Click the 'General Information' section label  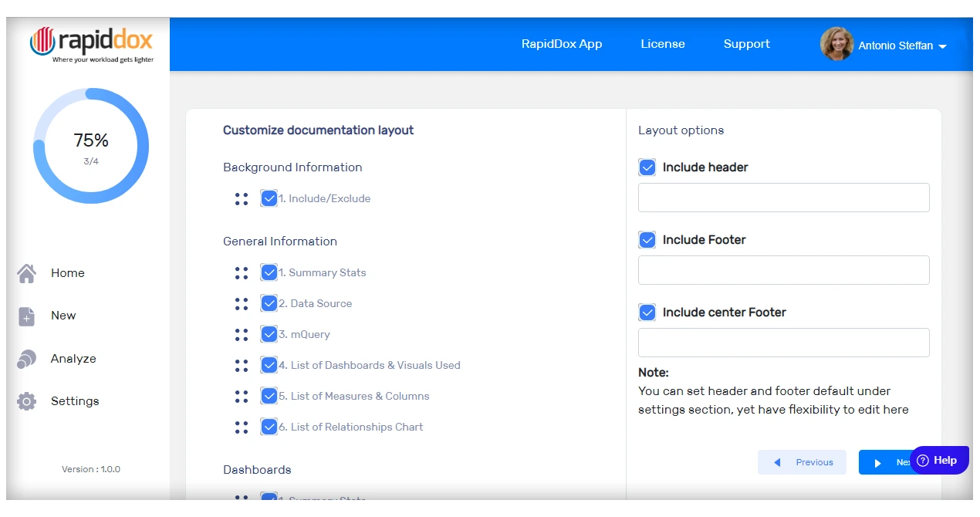click(x=280, y=242)
